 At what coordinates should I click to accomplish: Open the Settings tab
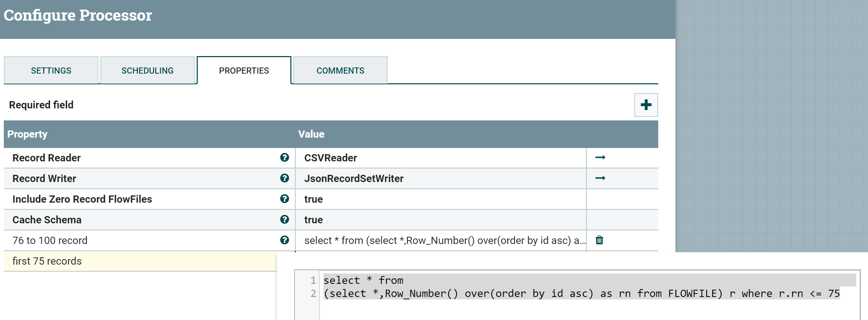[51, 71]
